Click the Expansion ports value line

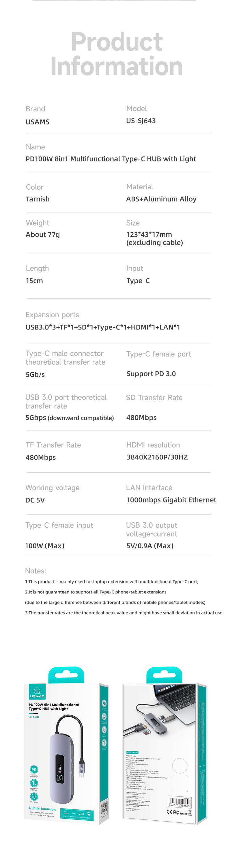[103, 327]
